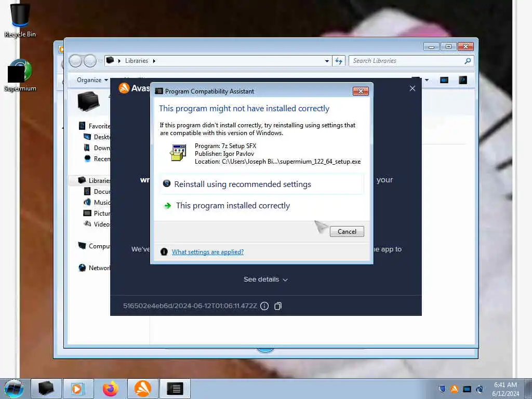Viewport: 532px width, 399px height.
Task: Close the Avast popup with X
Action: [412, 88]
